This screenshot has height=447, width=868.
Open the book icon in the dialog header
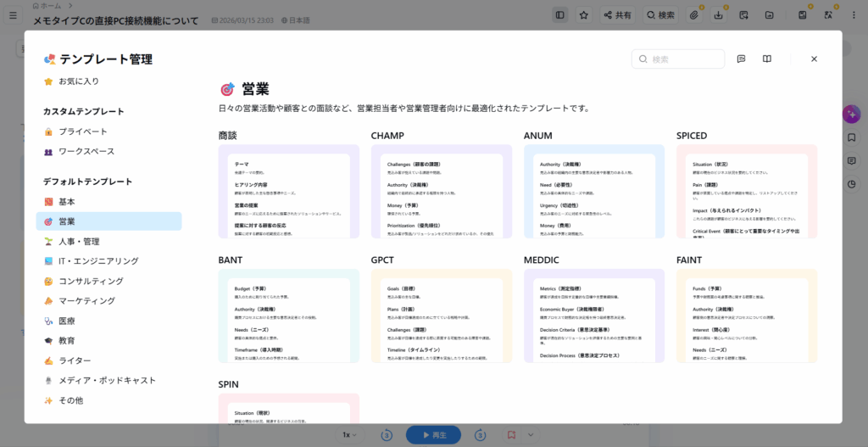tap(766, 59)
